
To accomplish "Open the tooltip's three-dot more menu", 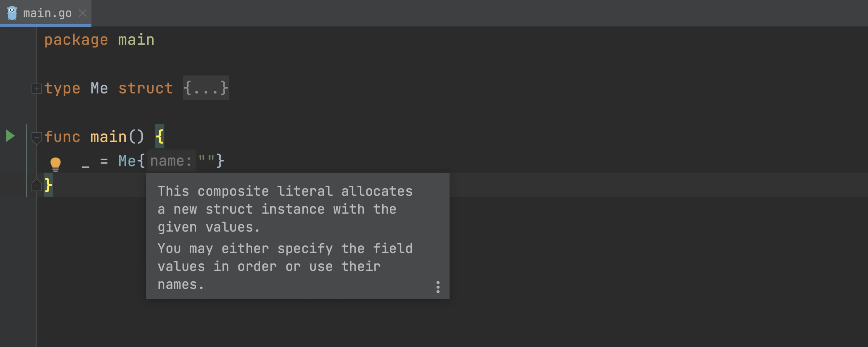I will 438,287.
